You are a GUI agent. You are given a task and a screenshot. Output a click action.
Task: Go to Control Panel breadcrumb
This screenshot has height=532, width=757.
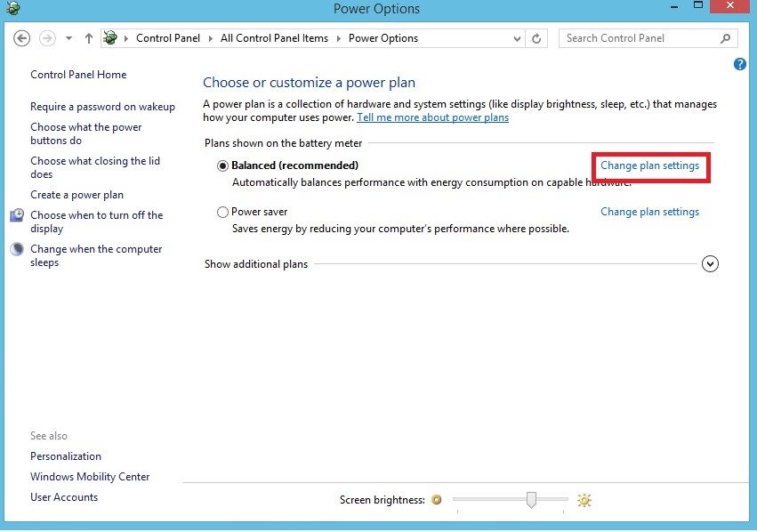(168, 38)
